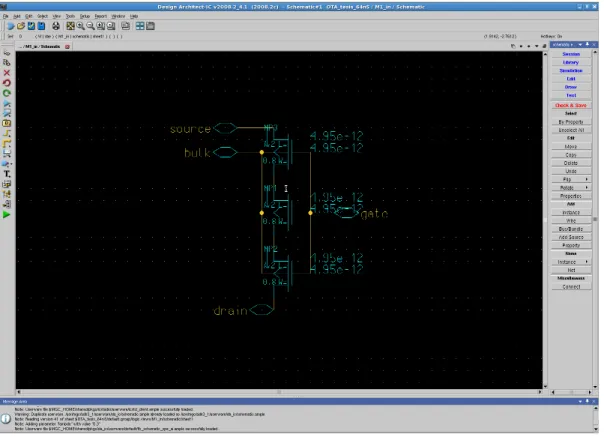Click the Undo button in the palette
Viewport: 604px width, 437px height.
point(571,171)
